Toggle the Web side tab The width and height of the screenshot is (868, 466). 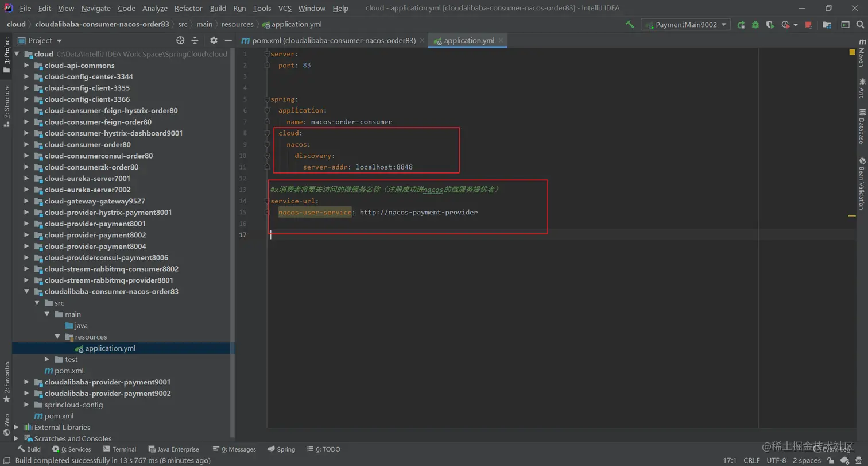coord(6,425)
